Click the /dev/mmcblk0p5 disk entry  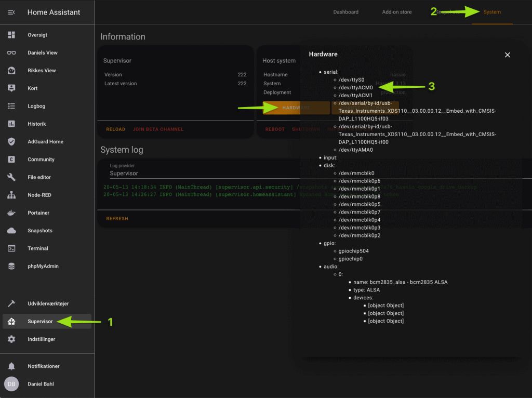pyautogui.click(x=360, y=205)
